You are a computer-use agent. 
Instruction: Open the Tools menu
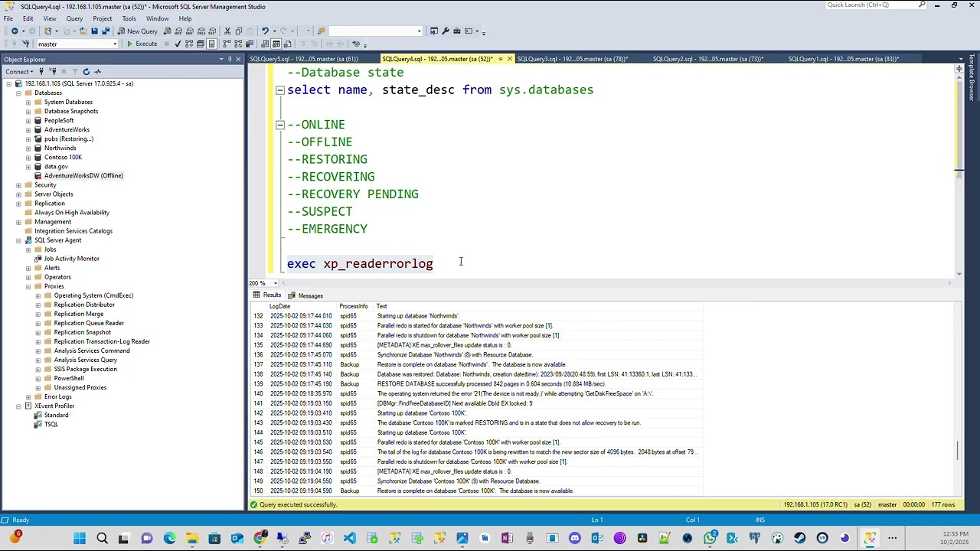(129, 18)
